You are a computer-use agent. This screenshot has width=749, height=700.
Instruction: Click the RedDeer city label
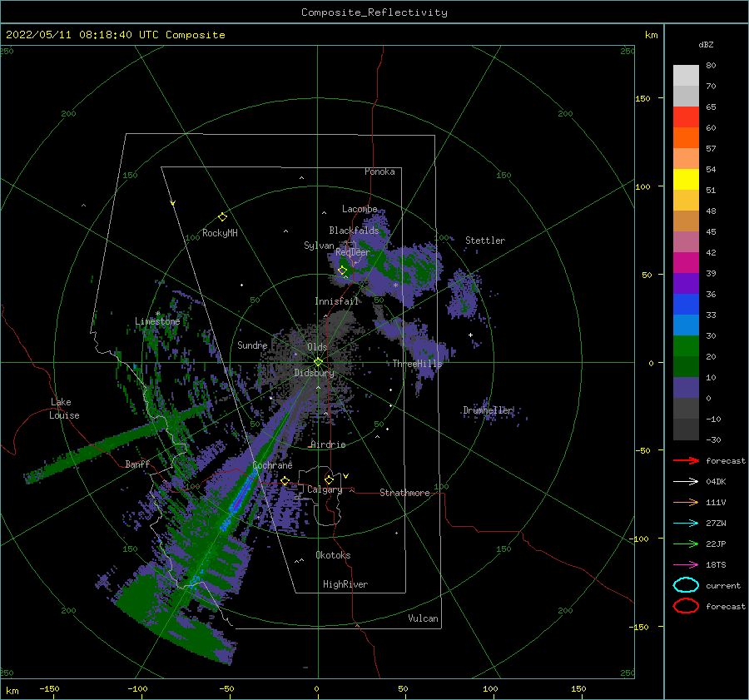pos(353,252)
